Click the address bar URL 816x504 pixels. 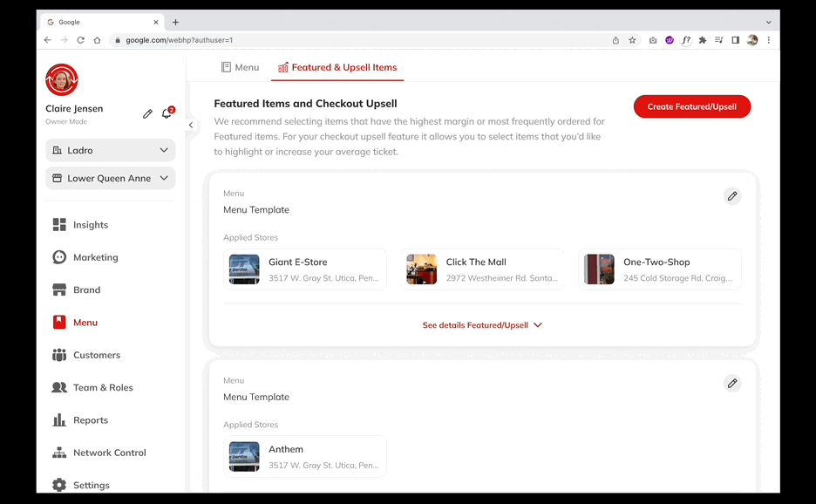[179, 40]
